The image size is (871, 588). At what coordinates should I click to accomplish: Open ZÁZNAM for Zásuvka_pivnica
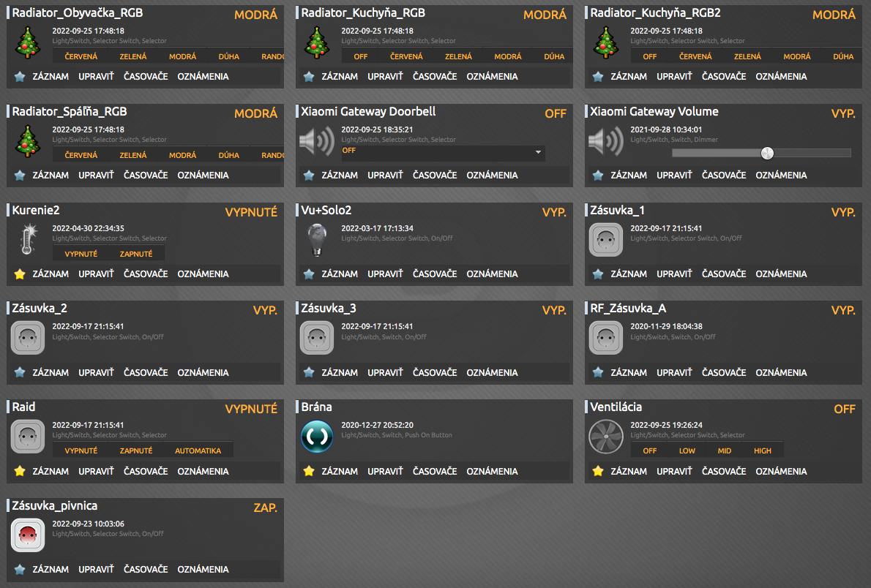click(51, 569)
